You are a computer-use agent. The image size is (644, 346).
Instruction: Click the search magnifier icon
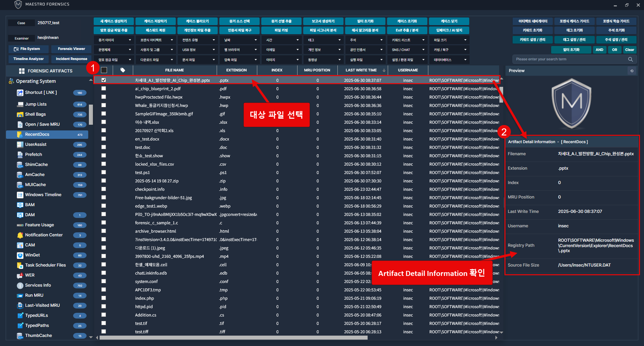pyautogui.click(x=630, y=59)
